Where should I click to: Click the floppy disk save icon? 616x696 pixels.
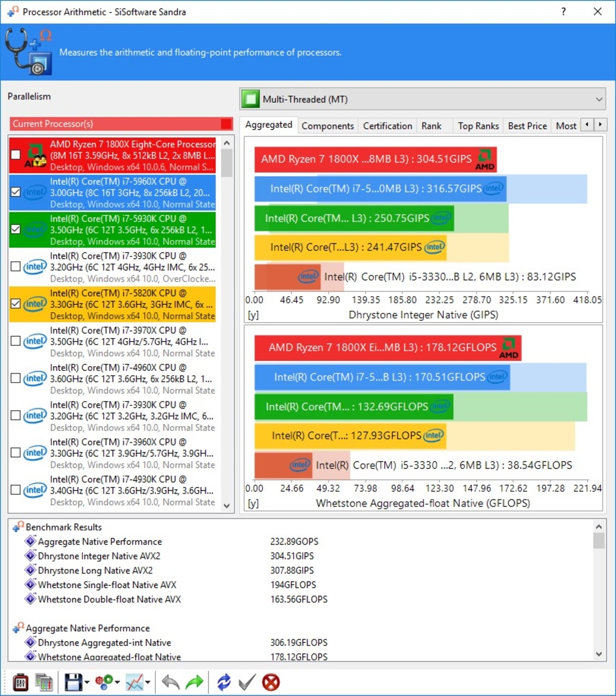click(73, 682)
